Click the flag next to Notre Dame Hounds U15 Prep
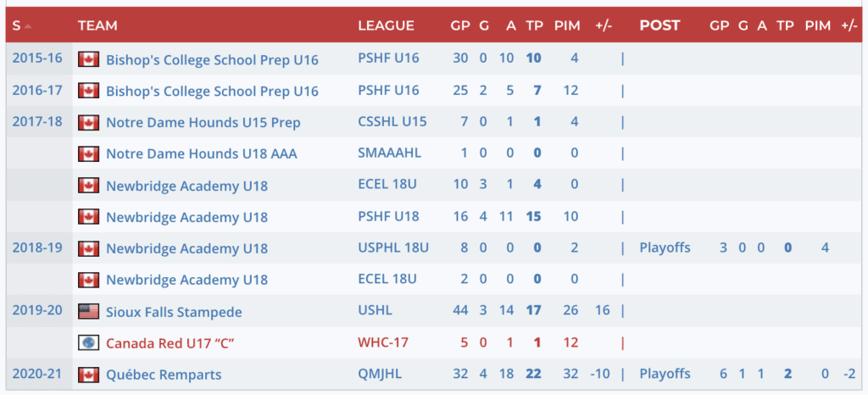Image resolution: width=868 pixels, height=395 pixels. [x=88, y=122]
